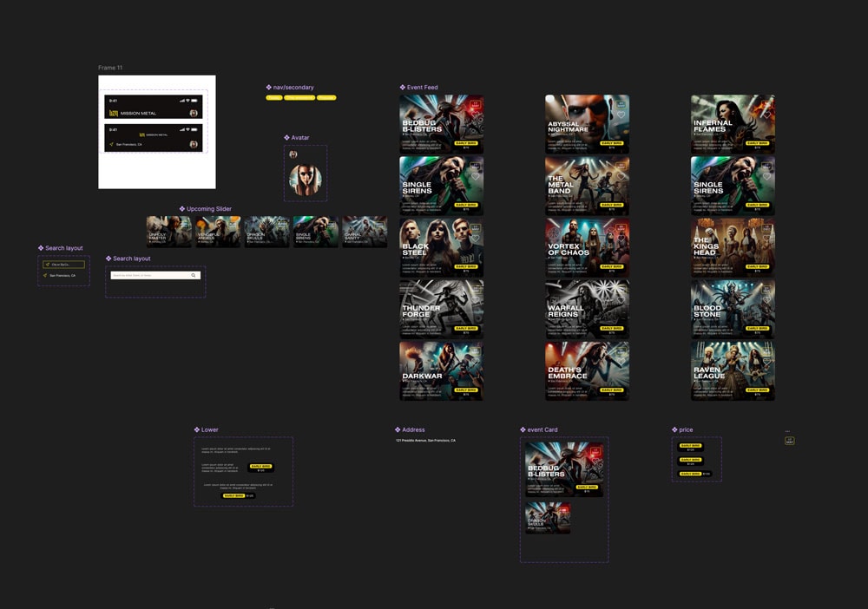The image size is (868, 609).
Task: Click the widest yellow pill under nav/secondary
Action: (x=299, y=98)
